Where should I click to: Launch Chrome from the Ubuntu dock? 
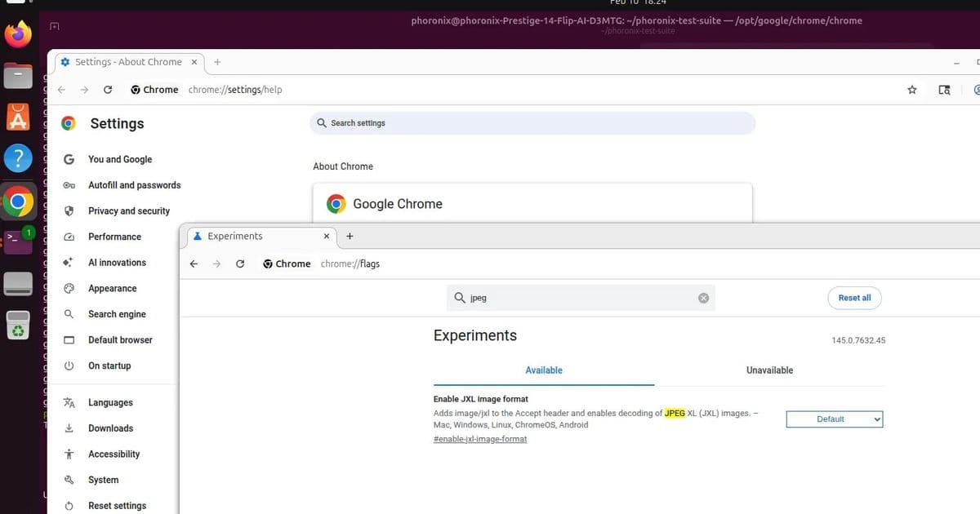pyautogui.click(x=18, y=201)
